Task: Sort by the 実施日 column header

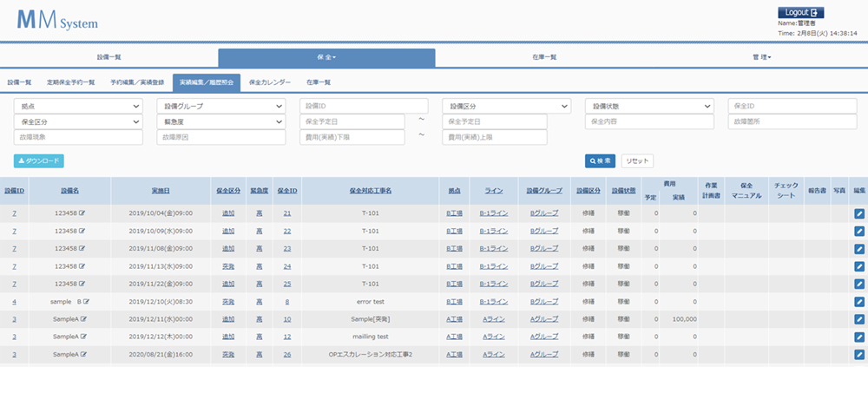Action: point(161,190)
